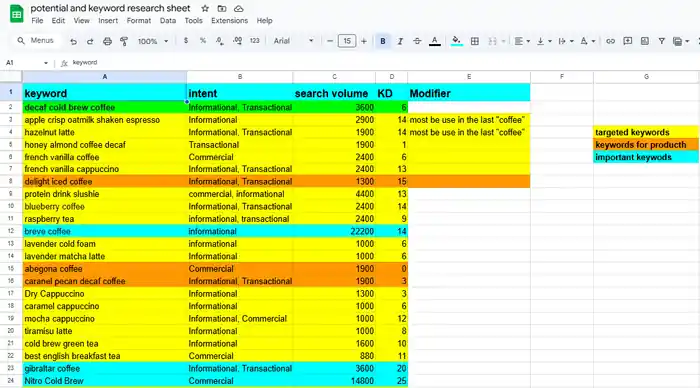Image resolution: width=700 pixels, height=388 pixels.
Task: Open more number formats 123
Action: [x=254, y=41]
